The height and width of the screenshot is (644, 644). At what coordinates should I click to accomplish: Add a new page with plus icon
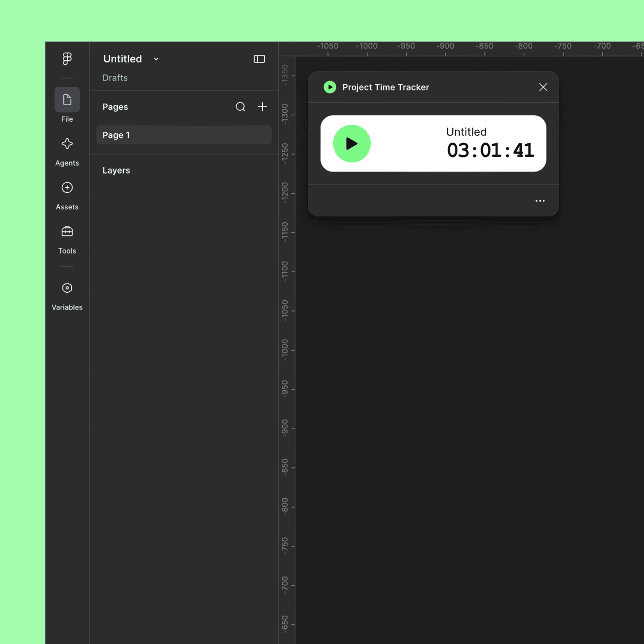[262, 107]
